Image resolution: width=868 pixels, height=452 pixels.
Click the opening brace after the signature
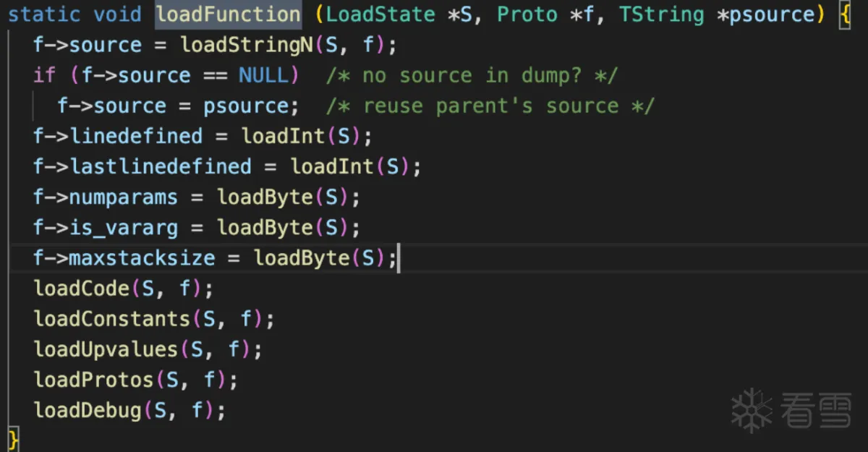[x=844, y=14]
